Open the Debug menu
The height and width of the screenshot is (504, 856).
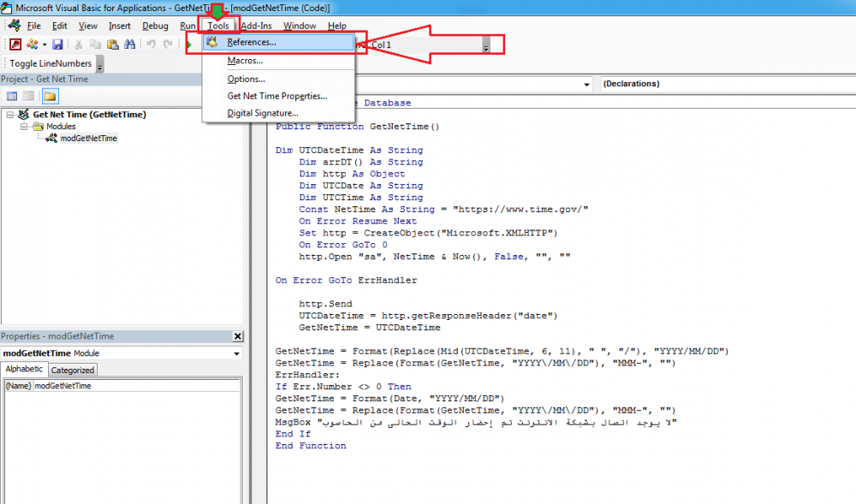tap(155, 26)
